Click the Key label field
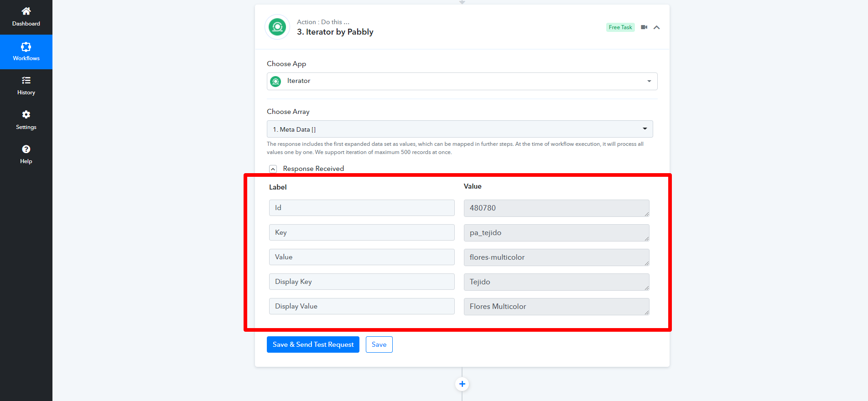This screenshot has height=401, width=868. tap(362, 232)
